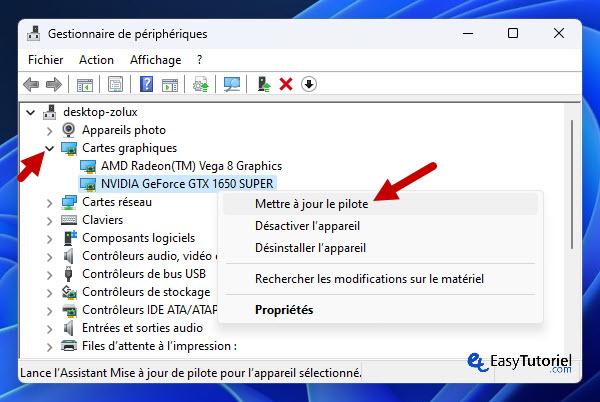Select the Contrôleurs de stockage label
This screenshot has height=402, width=600.
click(146, 292)
